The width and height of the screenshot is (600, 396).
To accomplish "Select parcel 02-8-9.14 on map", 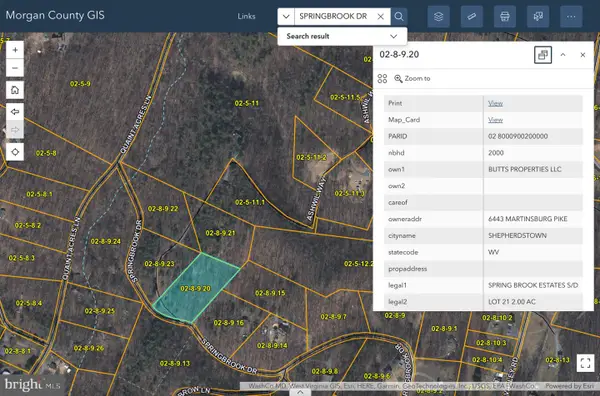I will (x=272, y=345).
